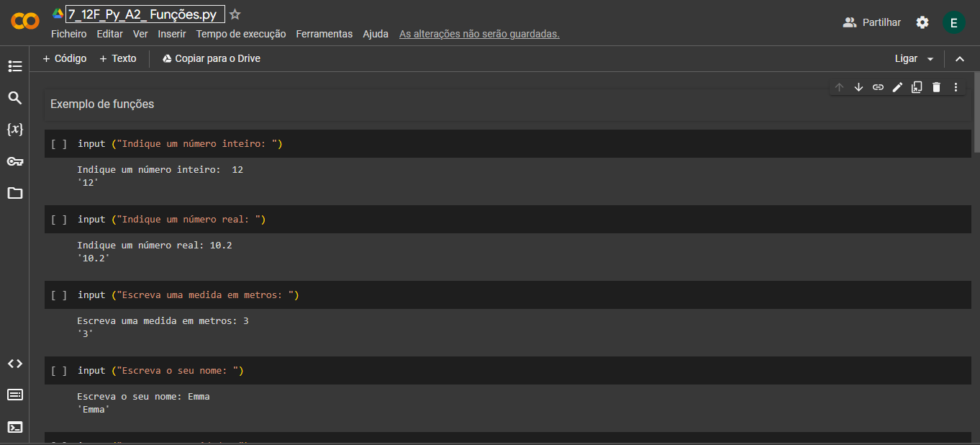Viewport: 980px width, 445px height.
Task: Click the notebook title name field
Action: tap(145, 14)
